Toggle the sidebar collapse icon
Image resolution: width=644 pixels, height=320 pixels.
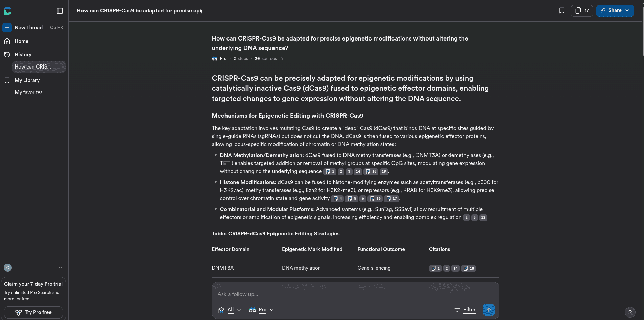click(x=60, y=11)
